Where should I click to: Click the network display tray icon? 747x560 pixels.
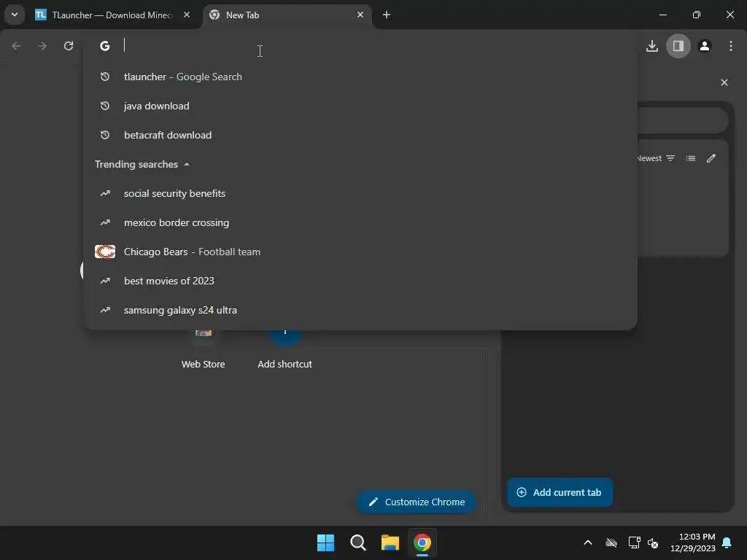[634, 542]
